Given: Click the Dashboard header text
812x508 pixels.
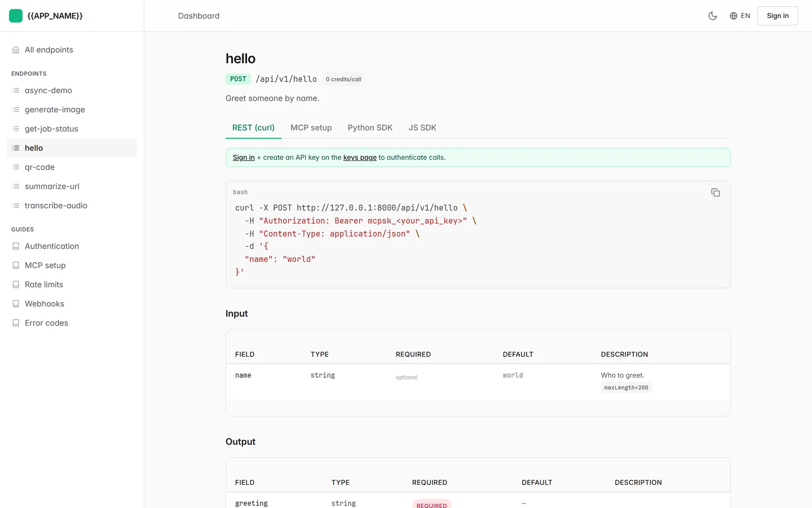Looking at the screenshot, I should click(x=199, y=16).
